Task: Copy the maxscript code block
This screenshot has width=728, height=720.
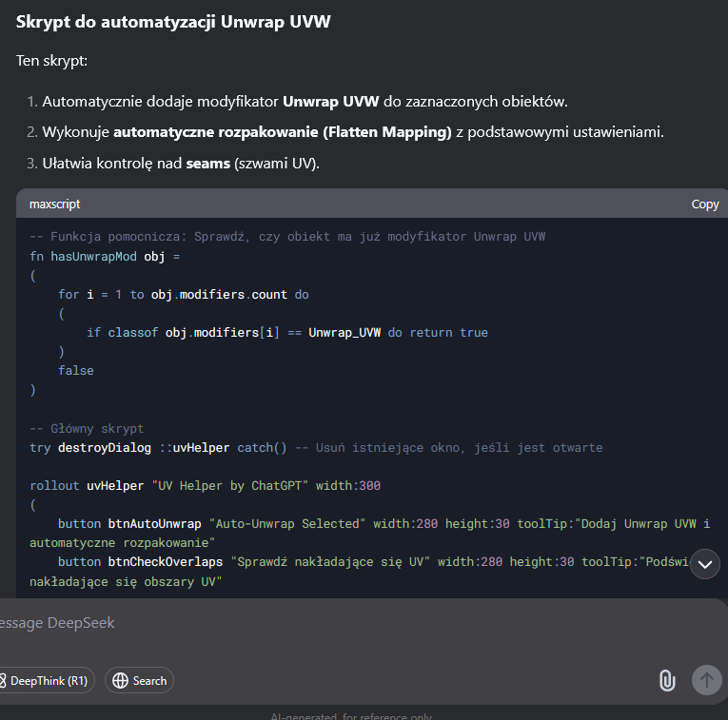Action: (x=704, y=204)
